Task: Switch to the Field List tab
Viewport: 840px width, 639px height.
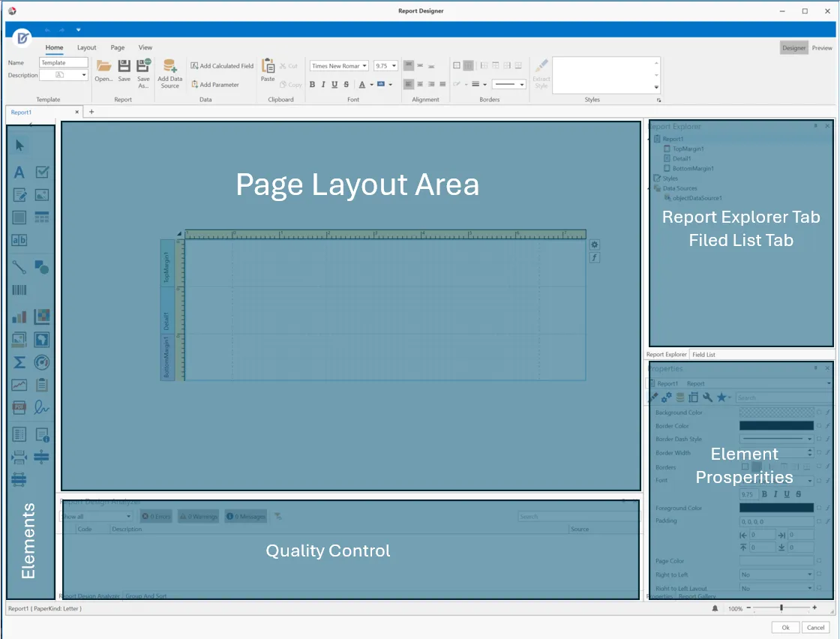Action: 703,355
